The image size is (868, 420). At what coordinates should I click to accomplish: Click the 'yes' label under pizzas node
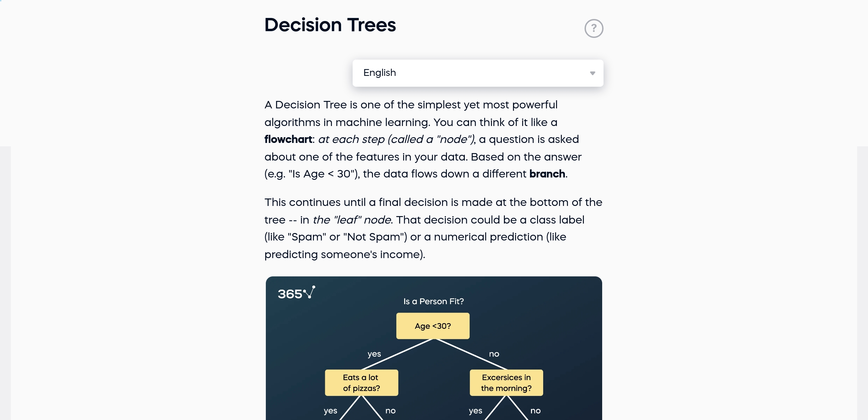pyautogui.click(x=330, y=411)
